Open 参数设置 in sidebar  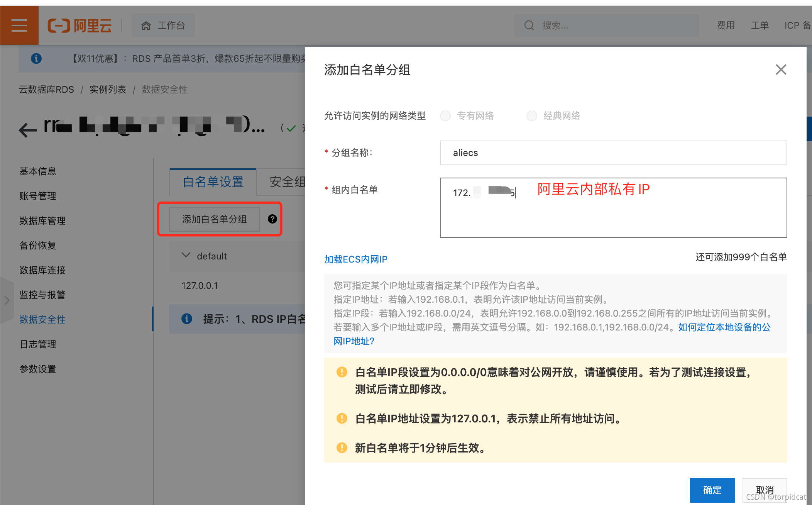click(x=38, y=369)
